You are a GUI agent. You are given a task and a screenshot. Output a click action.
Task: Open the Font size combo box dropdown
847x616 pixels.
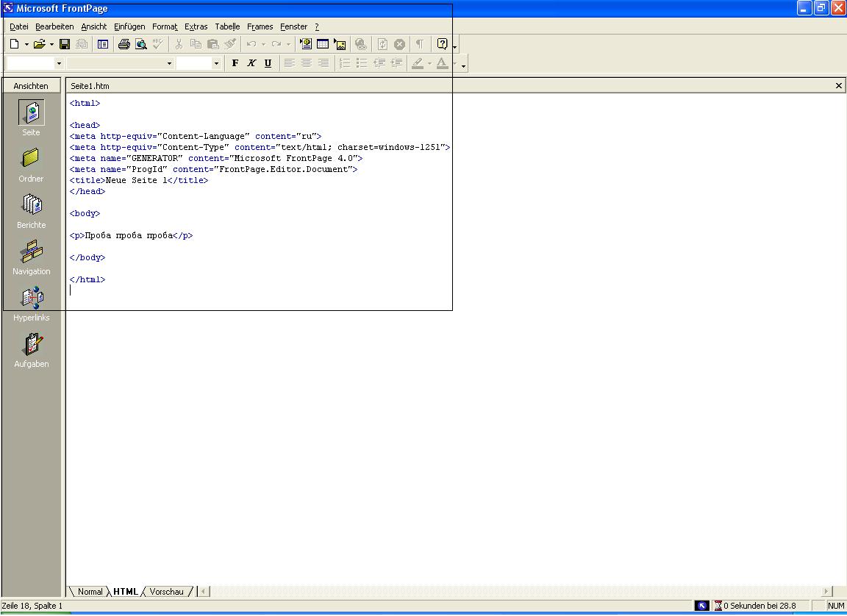216,64
